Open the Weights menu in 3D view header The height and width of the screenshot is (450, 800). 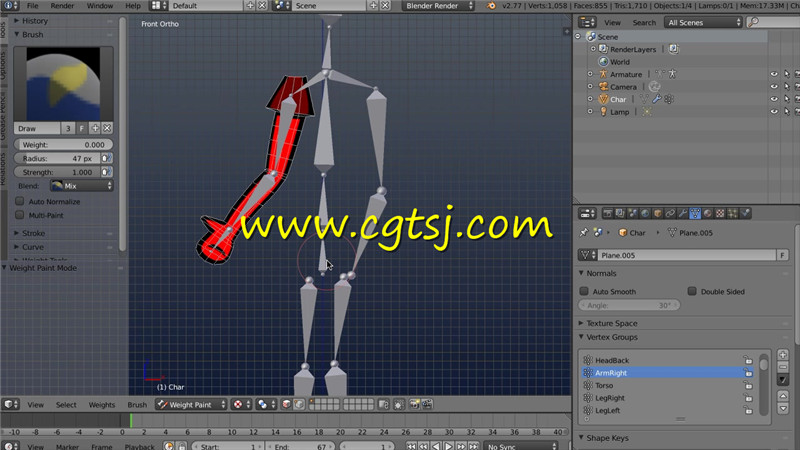(x=102, y=405)
